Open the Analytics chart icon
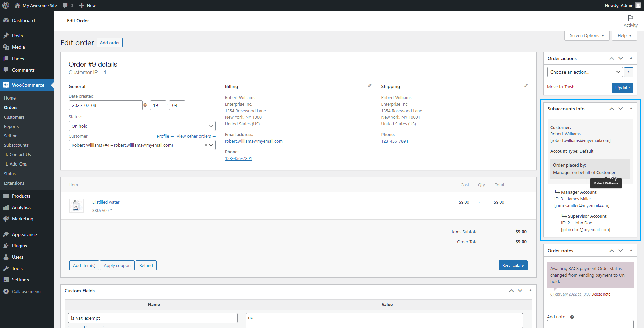The width and height of the screenshot is (644, 328). (6, 207)
